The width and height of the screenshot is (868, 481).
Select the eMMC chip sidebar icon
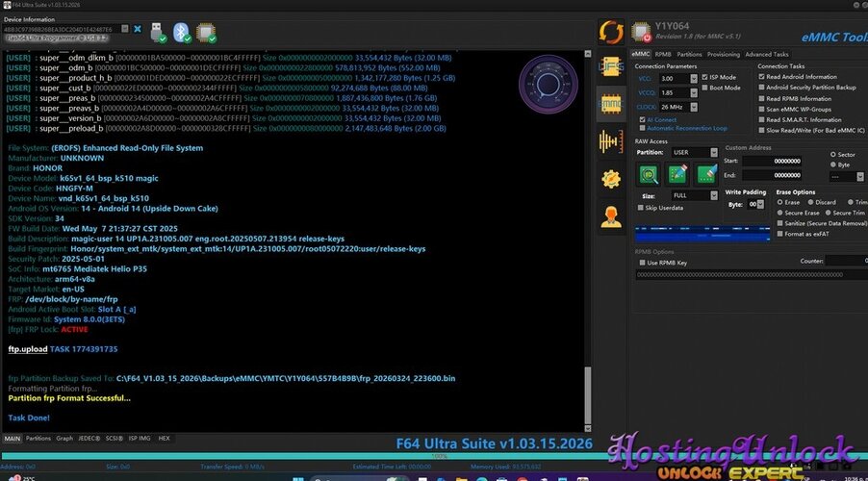tap(610, 103)
